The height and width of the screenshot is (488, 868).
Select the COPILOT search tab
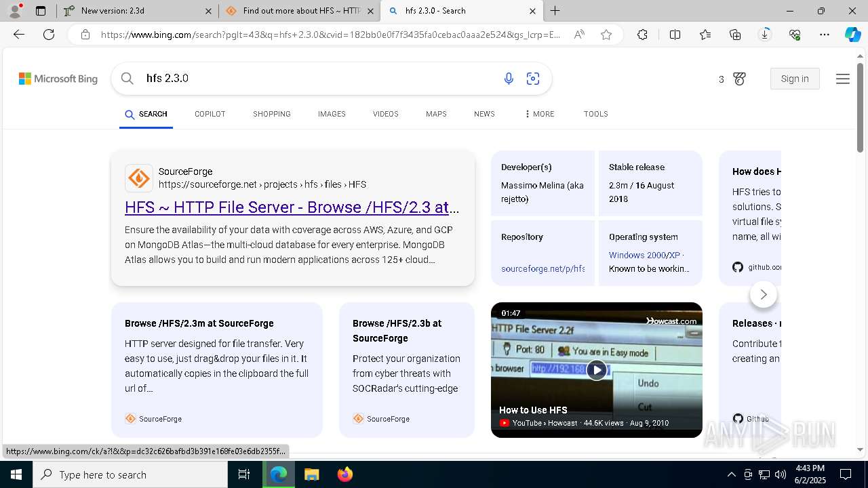tap(210, 114)
